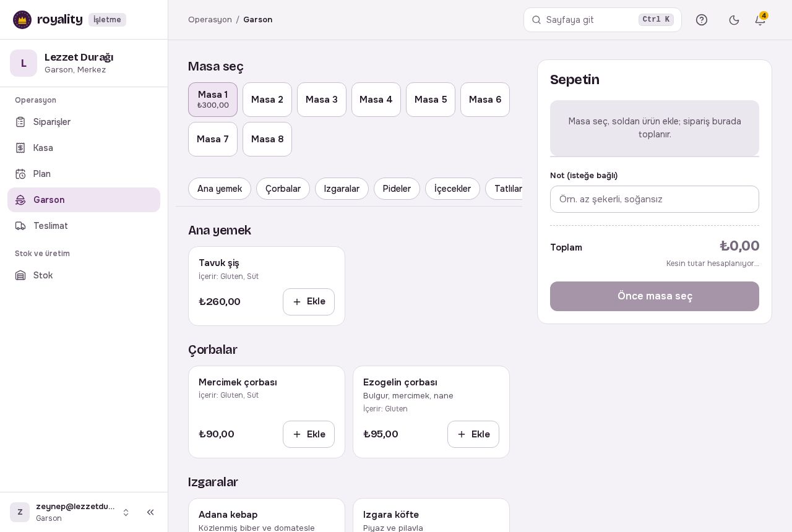Click the user avatar letter Z
The image size is (792, 532).
click(20, 512)
